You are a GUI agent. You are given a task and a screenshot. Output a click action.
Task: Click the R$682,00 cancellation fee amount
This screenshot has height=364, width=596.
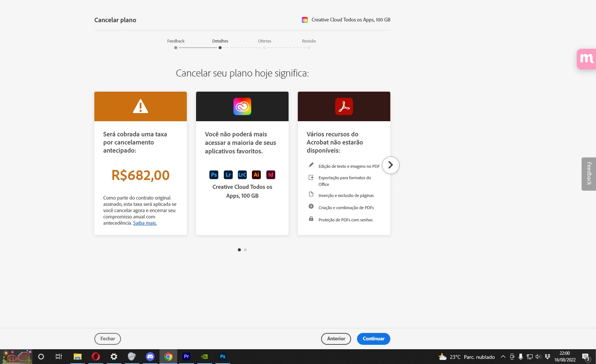tap(141, 175)
